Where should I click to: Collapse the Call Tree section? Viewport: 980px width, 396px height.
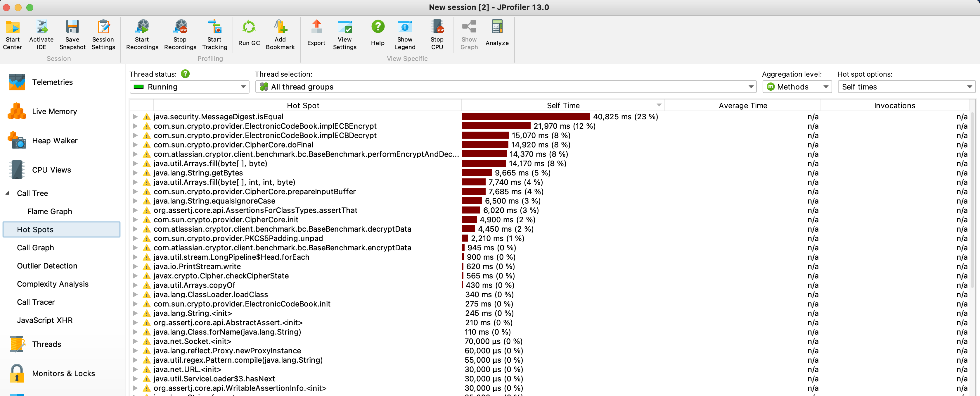tap(7, 193)
